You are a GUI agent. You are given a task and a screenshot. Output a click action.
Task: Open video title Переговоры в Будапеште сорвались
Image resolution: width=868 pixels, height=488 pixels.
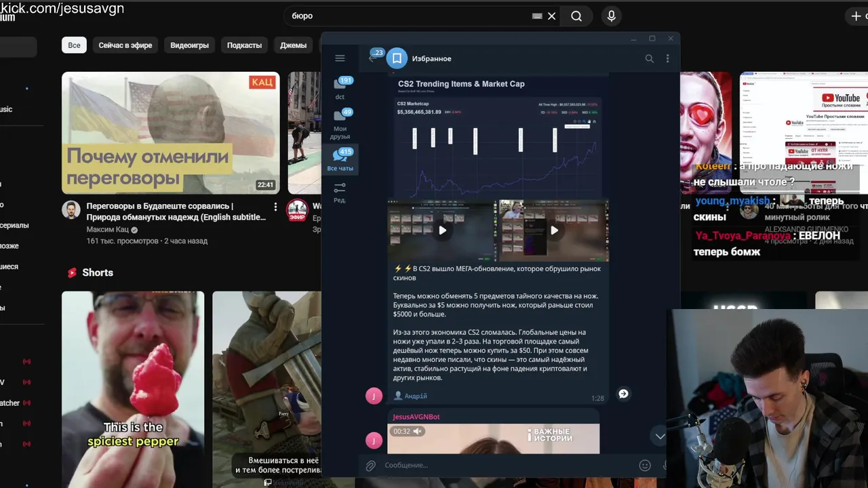point(176,211)
